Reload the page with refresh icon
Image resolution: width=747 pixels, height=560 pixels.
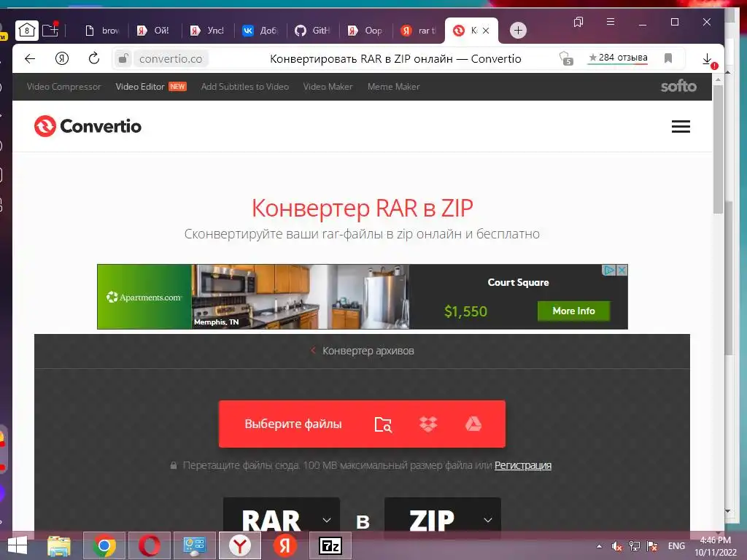[x=94, y=58]
